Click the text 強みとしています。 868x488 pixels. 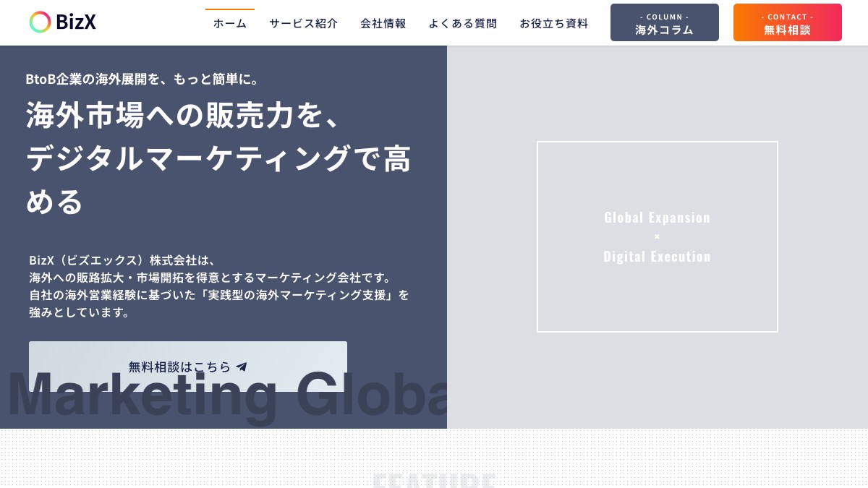(80, 312)
